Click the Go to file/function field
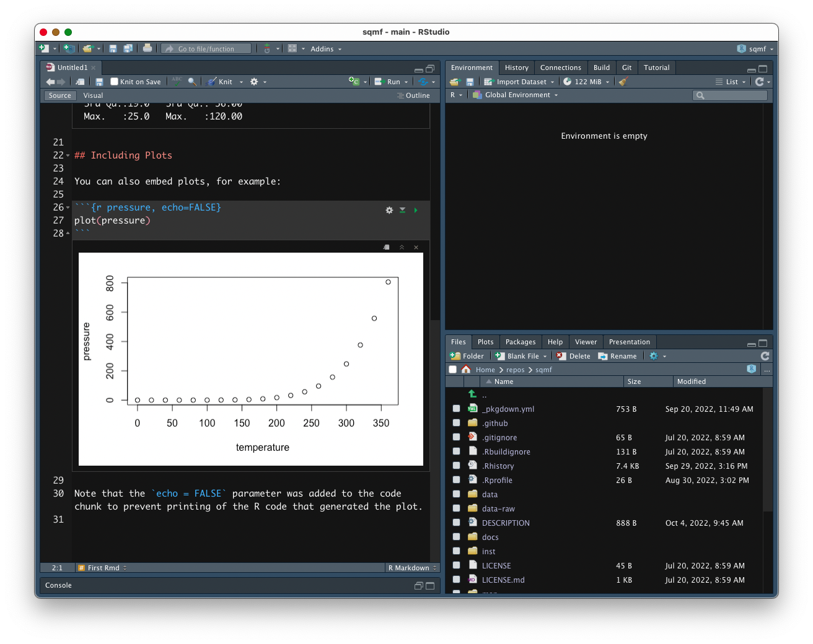 pos(206,49)
